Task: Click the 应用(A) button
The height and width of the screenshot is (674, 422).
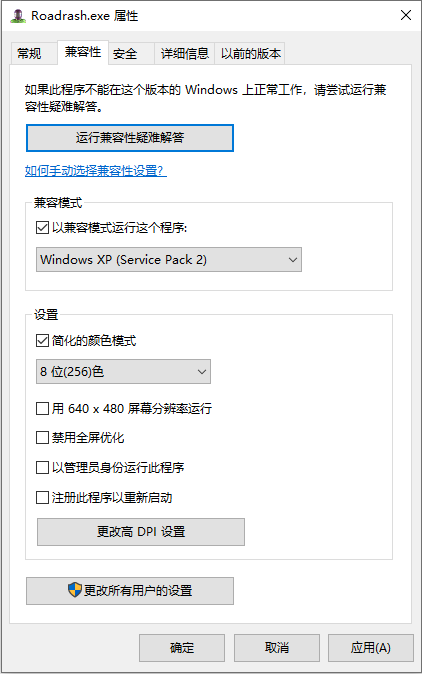Action: tap(371, 647)
